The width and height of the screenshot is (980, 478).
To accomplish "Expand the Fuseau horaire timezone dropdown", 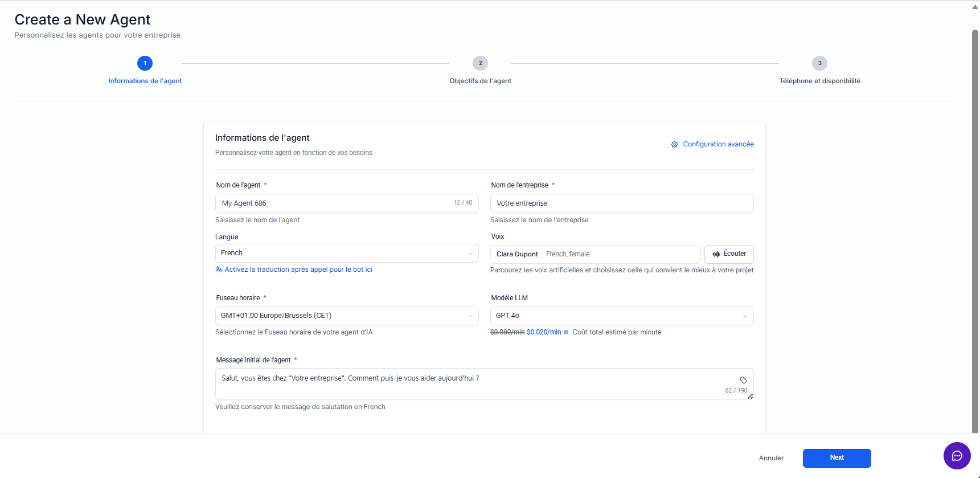I will pos(346,316).
